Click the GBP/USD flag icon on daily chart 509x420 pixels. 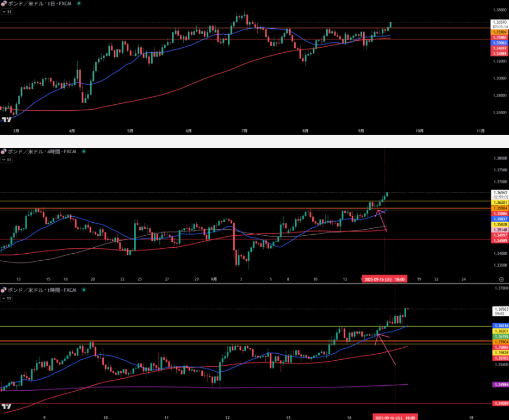3,3
